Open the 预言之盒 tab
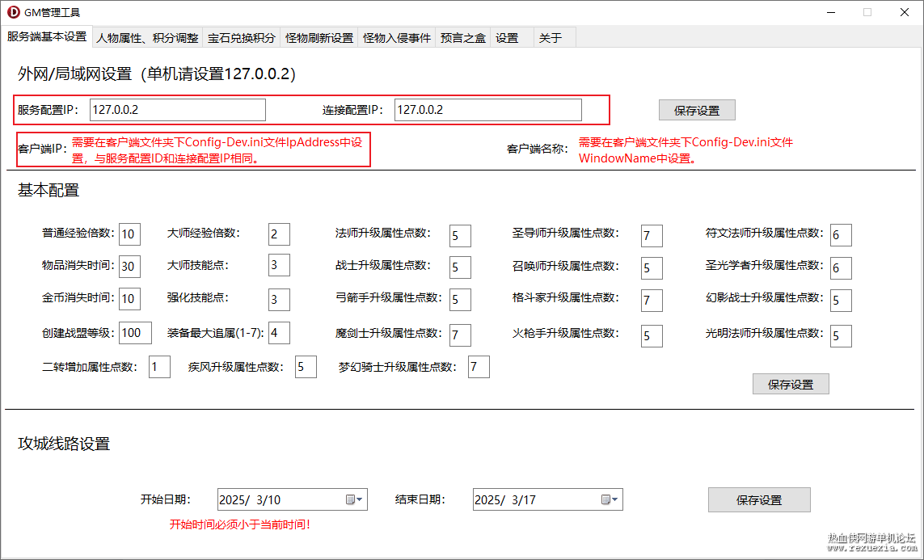Screen dimensions: 924x560 (462, 38)
